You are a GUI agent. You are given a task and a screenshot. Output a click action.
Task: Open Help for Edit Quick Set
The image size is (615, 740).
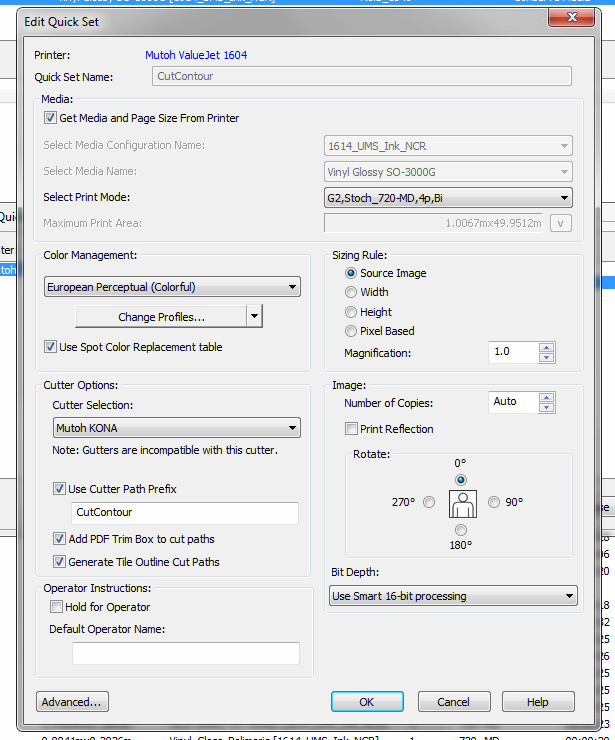pos(538,702)
